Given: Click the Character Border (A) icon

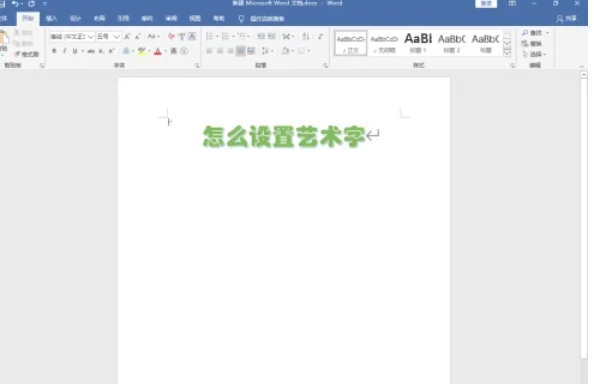Looking at the screenshot, I should (x=192, y=36).
